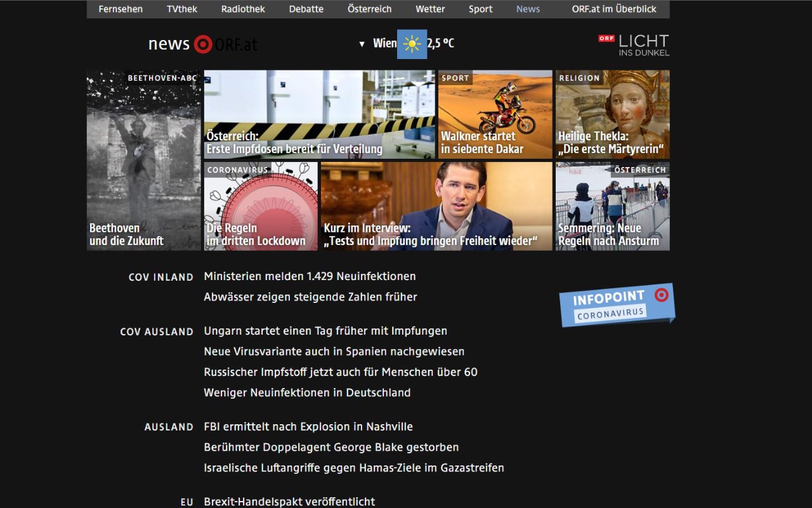Click the AUSLAND section label
The width and height of the screenshot is (812, 508).
(x=169, y=427)
